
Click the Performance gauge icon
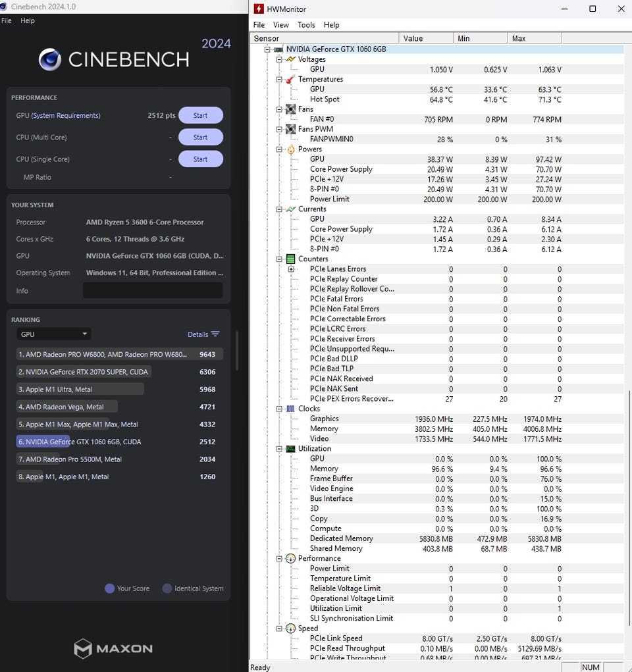coord(290,559)
